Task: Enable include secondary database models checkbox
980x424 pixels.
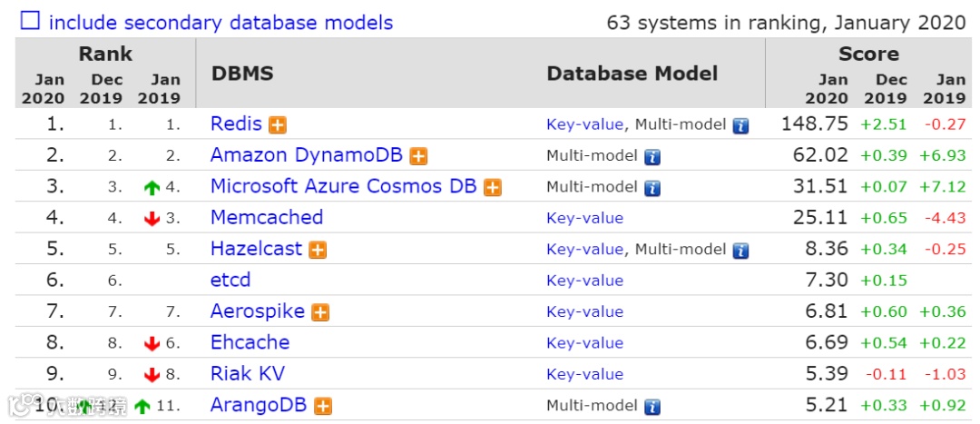Action: coord(30,21)
